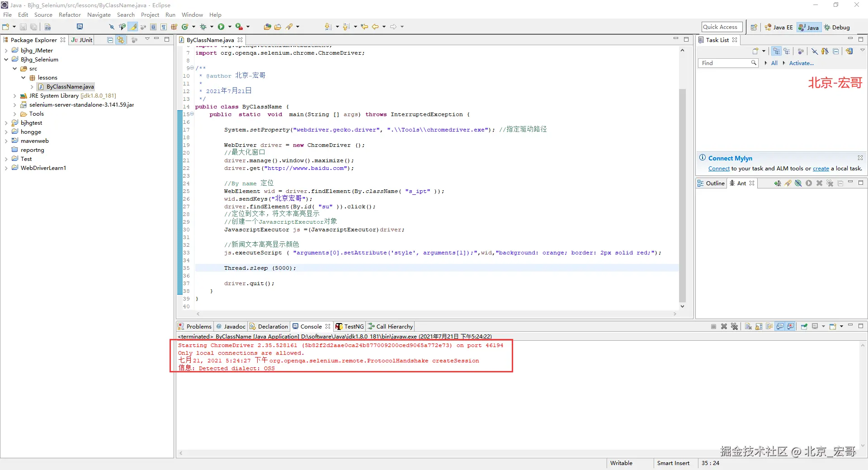Click Open Perspective icon beside Java EE
Image resolution: width=868 pixels, height=470 pixels.
(754, 27)
